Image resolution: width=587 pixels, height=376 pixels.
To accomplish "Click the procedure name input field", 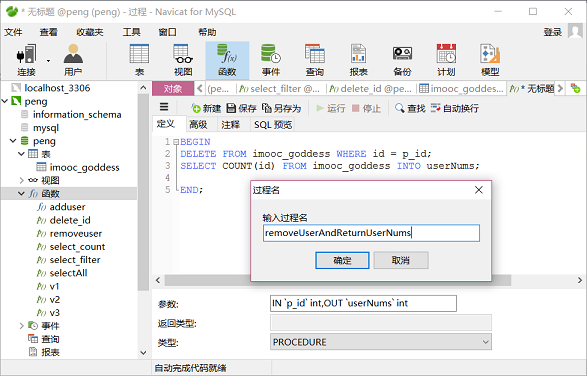I will (x=371, y=233).
